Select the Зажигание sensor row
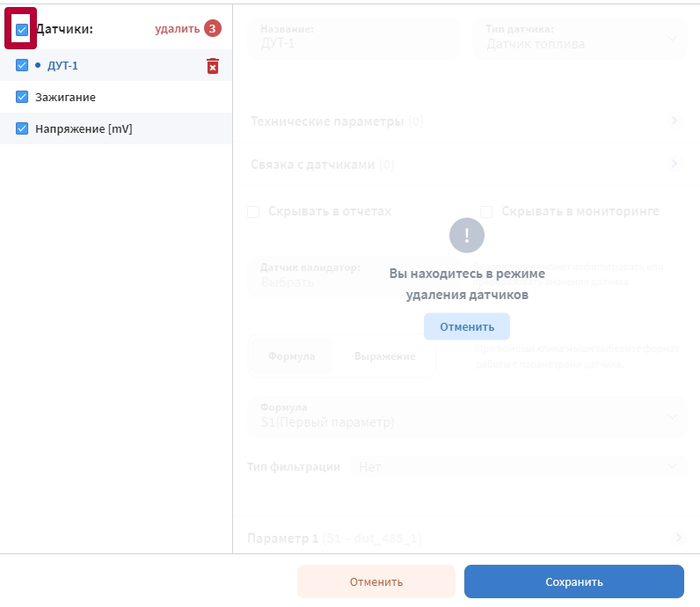 pos(116,97)
